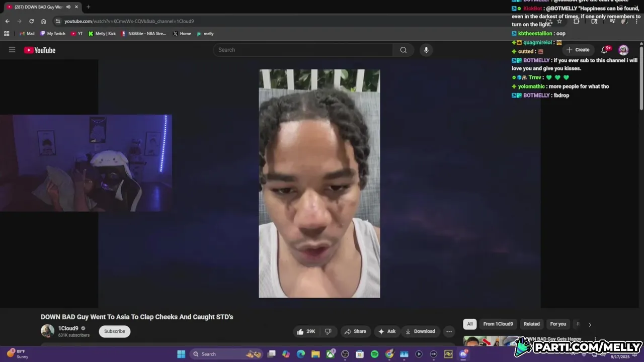
Task: Open the melly bookmark
Action: click(x=205, y=34)
